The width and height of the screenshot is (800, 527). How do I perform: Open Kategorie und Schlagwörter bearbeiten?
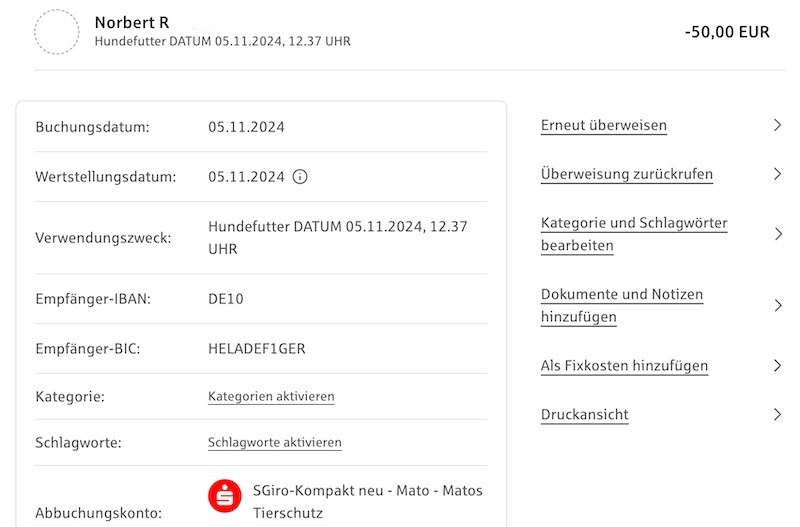click(x=634, y=234)
